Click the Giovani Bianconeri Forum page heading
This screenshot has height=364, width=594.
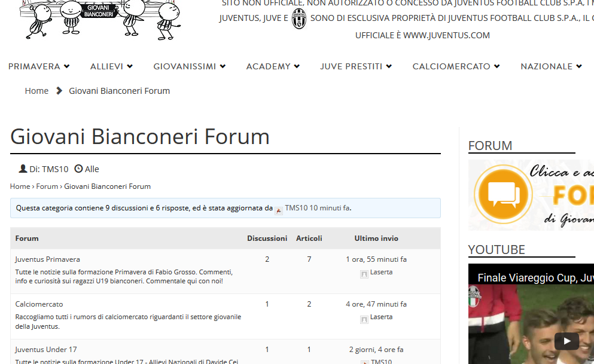140,137
